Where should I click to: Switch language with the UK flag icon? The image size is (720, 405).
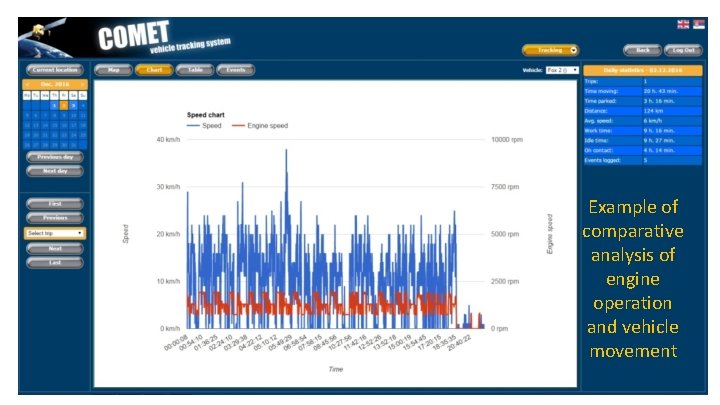[x=683, y=24]
